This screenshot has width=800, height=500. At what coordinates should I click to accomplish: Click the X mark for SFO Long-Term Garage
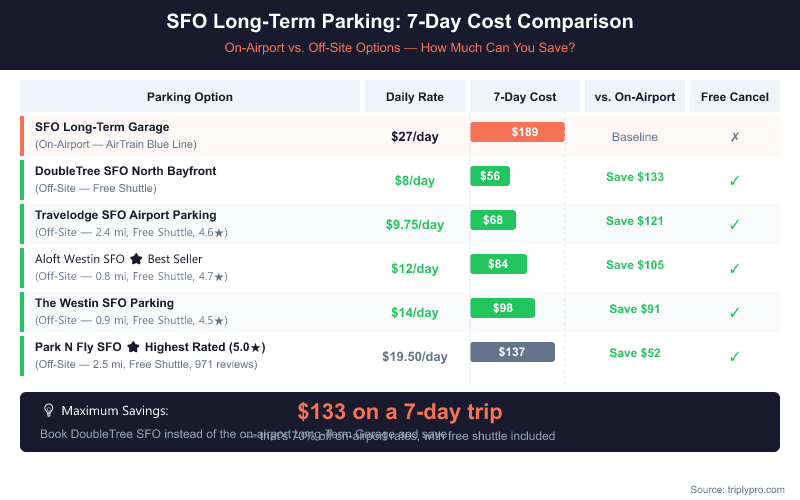735,136
